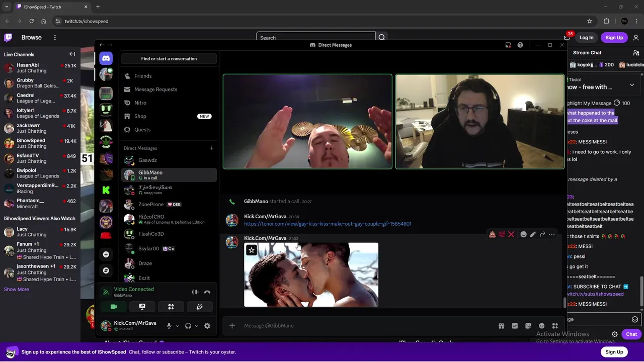Add a server with plus button
The height and width of the screenshot is (362, 644).
(x=106, y=254)
